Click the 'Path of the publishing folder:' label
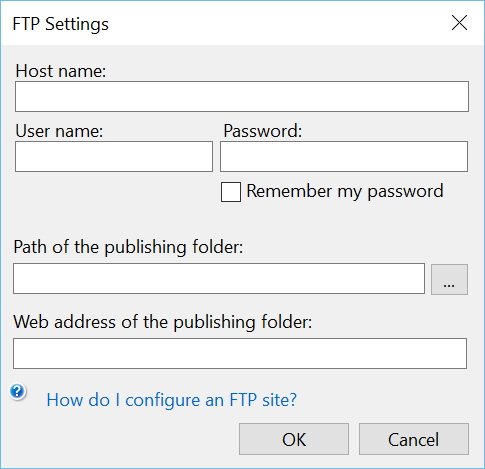Image resolution: width=485 pixels, height=469 pixels. tap(128, 247)
